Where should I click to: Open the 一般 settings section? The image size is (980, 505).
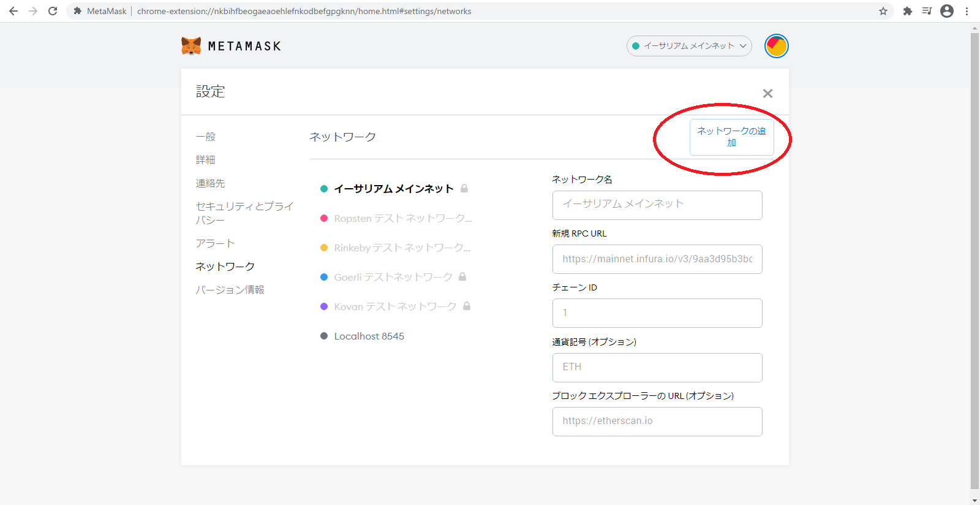206,137
